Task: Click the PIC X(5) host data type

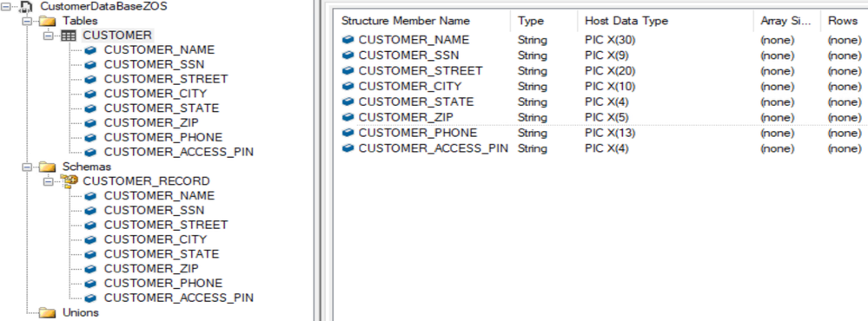Action: point(606,118)
